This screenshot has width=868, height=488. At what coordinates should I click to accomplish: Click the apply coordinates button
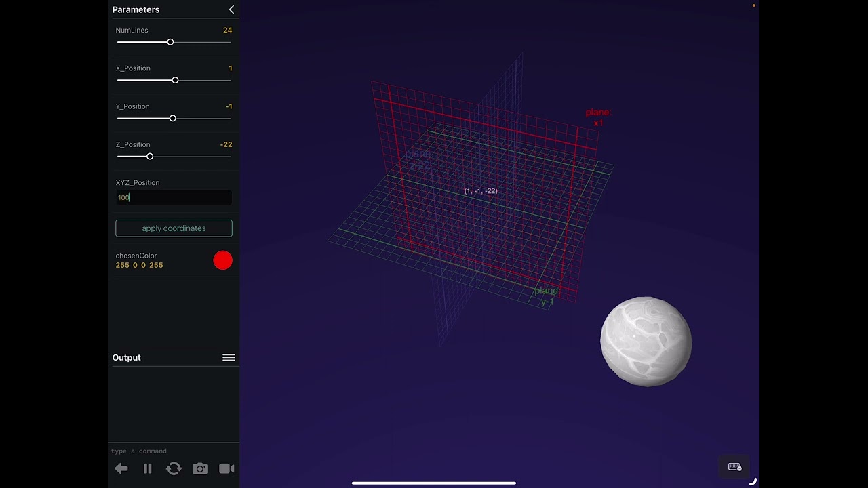pos(174,228)
